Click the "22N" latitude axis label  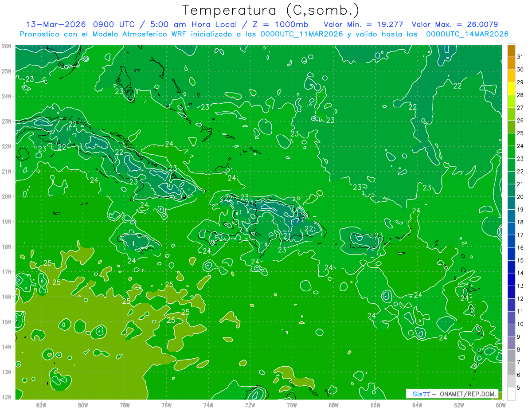(x=7, y=146)
